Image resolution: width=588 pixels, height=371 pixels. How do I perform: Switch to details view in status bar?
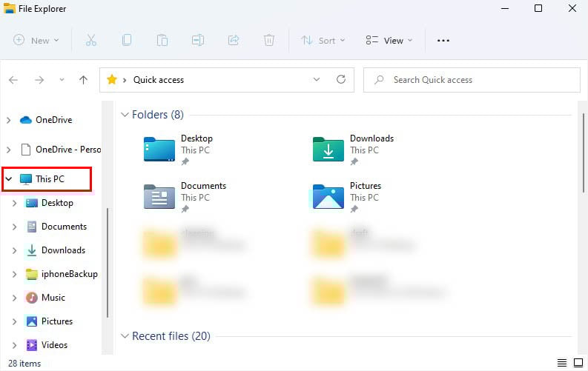562,363
